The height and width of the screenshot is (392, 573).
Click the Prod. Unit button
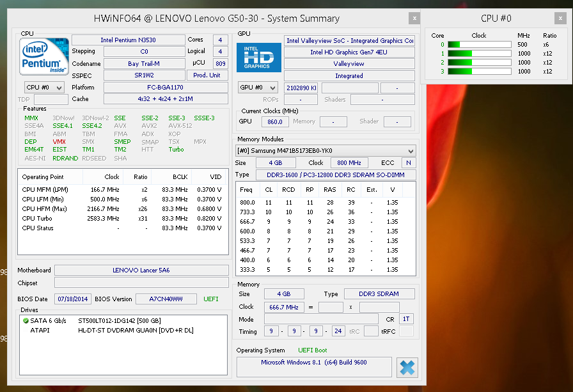pos(207,75)
